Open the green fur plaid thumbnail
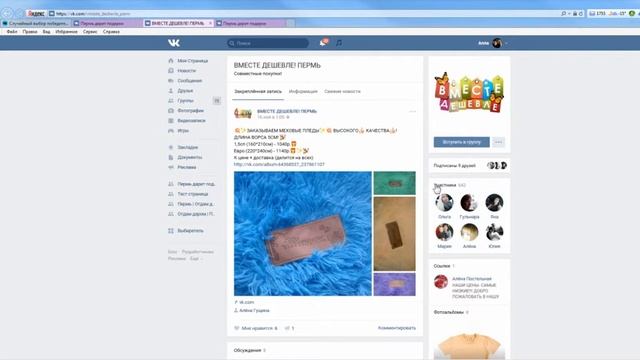Screen dimensions: 640x360 pos(394,183)
